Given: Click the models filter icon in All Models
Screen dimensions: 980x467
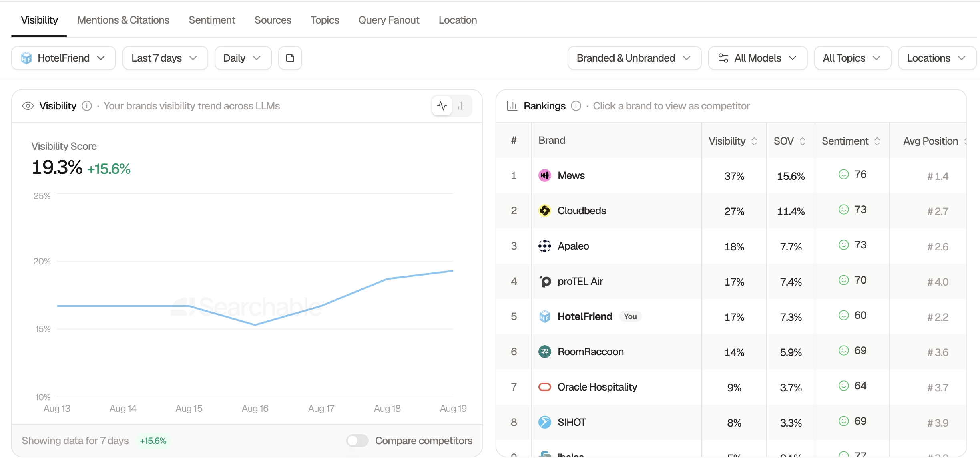Looking at the screenshot, I should [x=723, y=58].
